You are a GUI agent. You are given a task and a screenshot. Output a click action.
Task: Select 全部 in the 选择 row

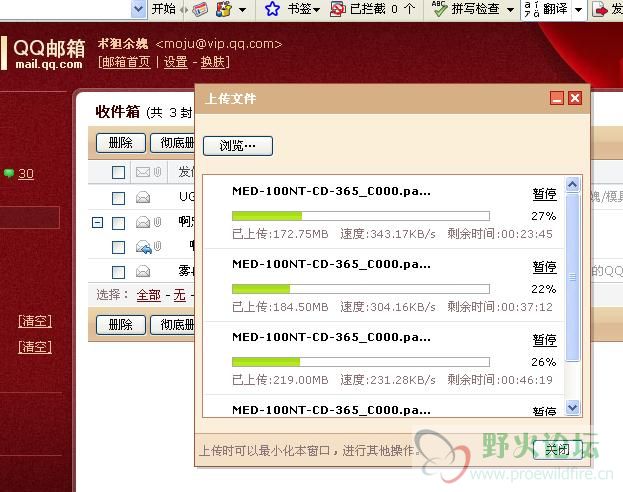pos(149,295)
